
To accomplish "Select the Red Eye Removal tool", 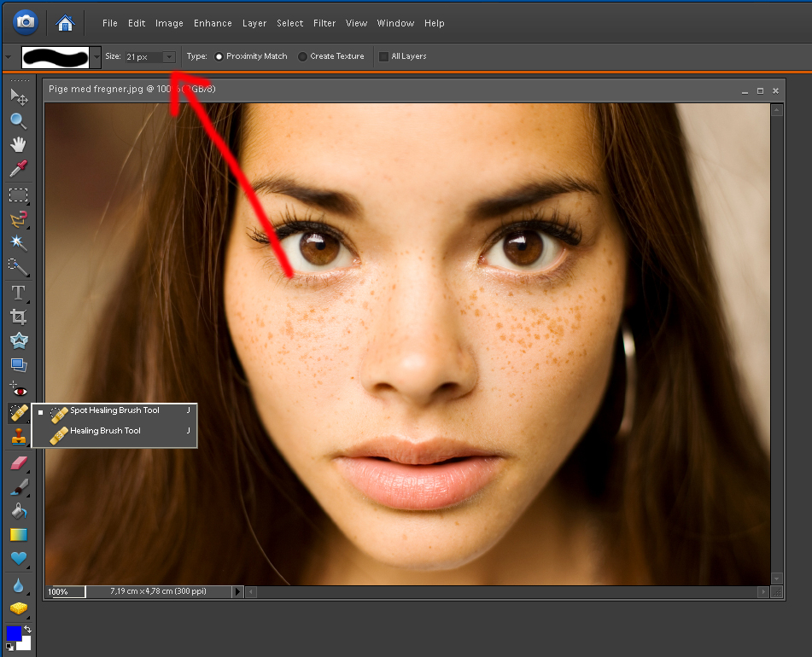I will tap(18, 389).
